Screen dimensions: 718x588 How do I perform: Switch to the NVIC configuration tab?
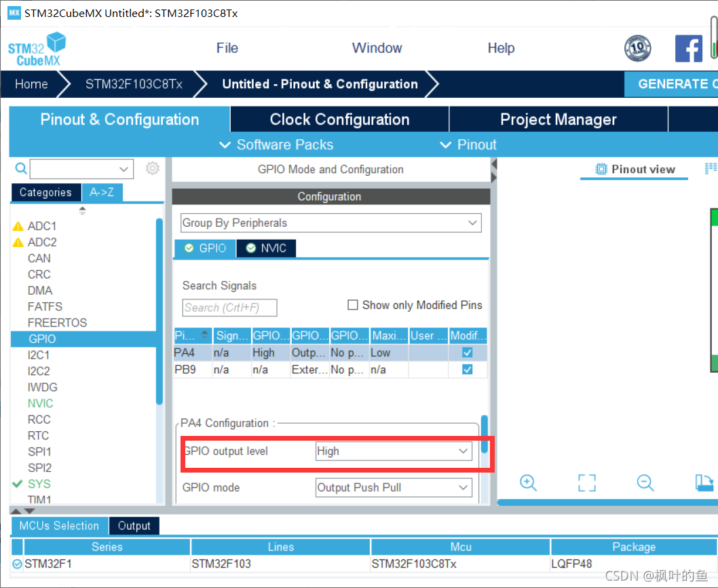(267, 249)
